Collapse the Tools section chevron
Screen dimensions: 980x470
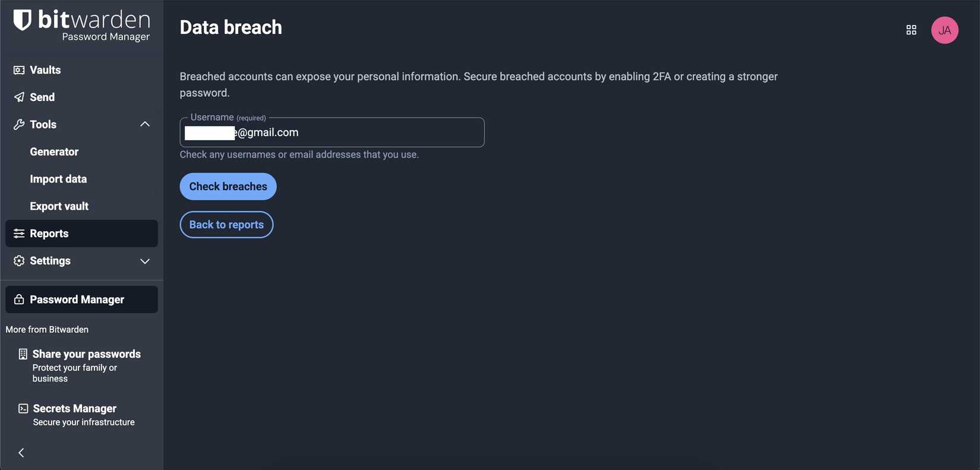click(144, 124)
